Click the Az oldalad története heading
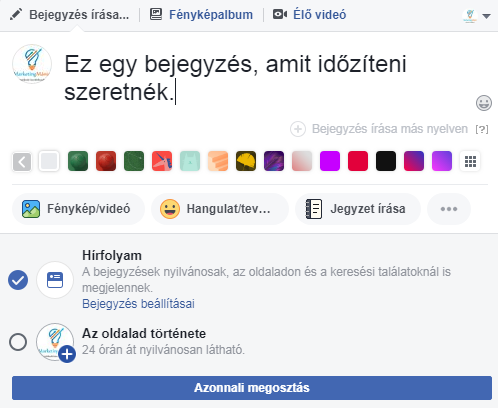The width and height of the screenshot is (498, 408). point(144,334)
